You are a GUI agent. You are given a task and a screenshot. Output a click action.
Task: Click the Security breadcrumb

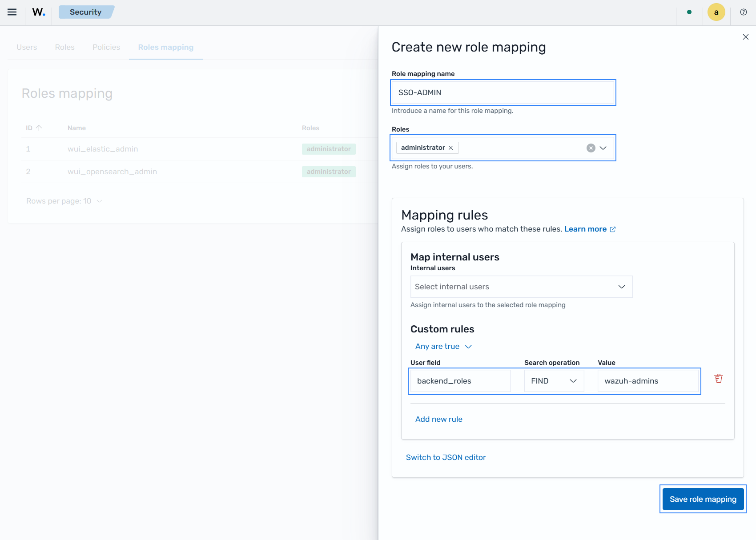pyautogui.click(x=86, y=12)
